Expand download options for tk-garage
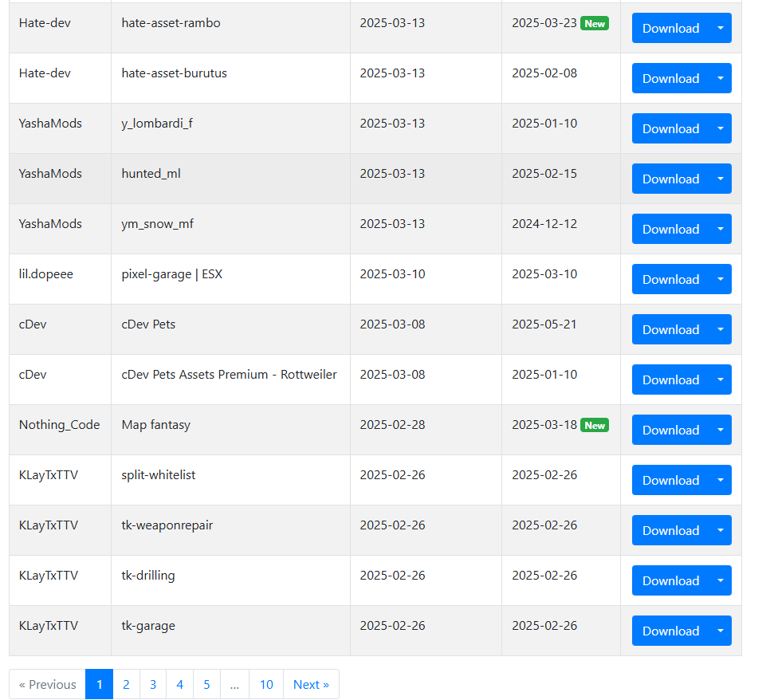The image size is (774, 700). tap(721, 631)
